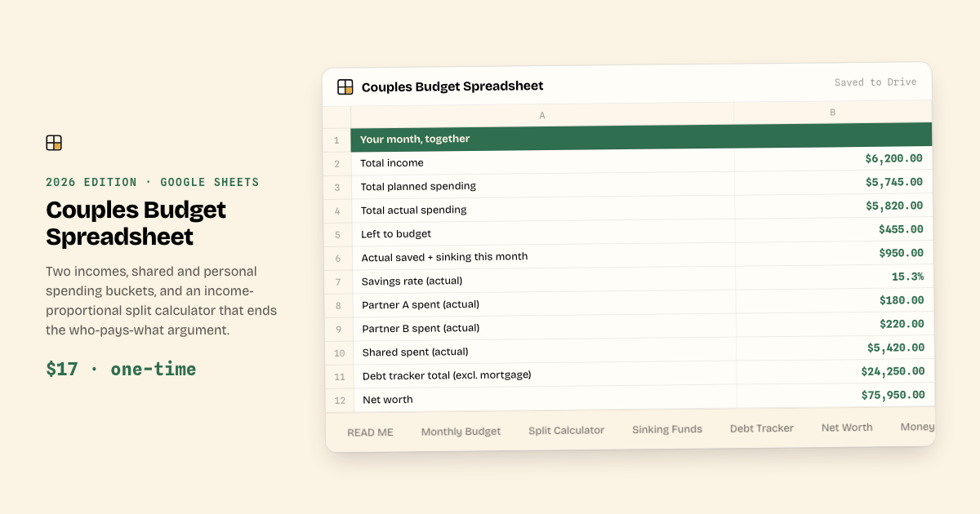Click the grid logo icon above 2026 Edition
The width and height of the screenshot is (980, 514).
[x=54, y=143]
